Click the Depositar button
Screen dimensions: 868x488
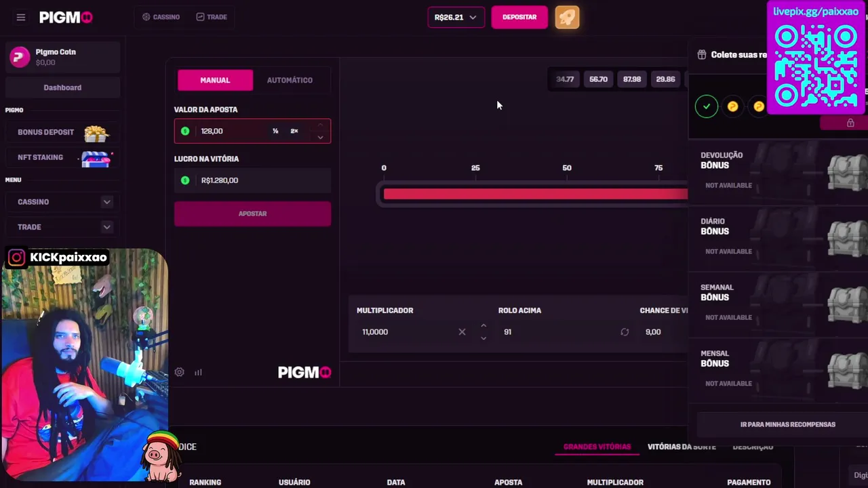pos(519,17)
